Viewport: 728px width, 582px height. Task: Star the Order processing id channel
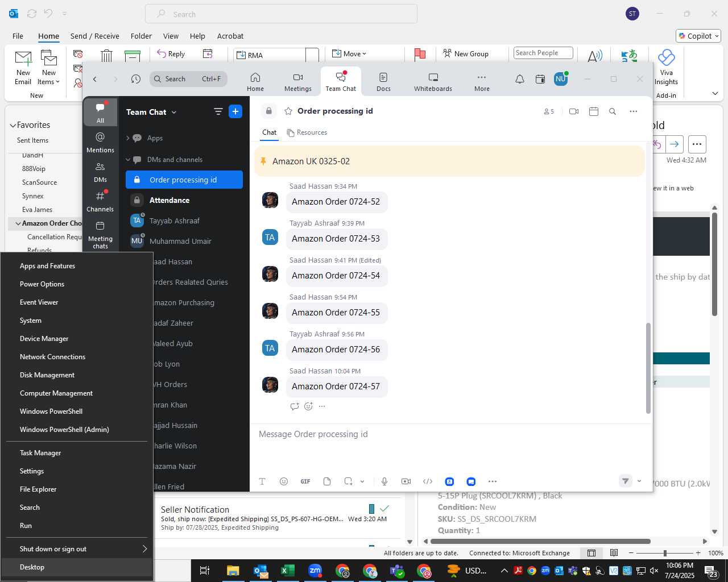pyautogui.click(x=288, y=111)
